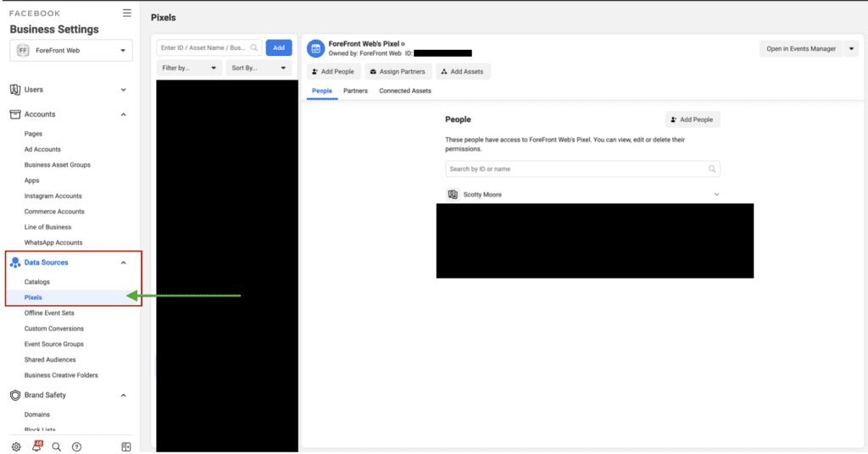Switch to the Connected Assets tab
Screen dimensions: 868x454
[405, 91]
